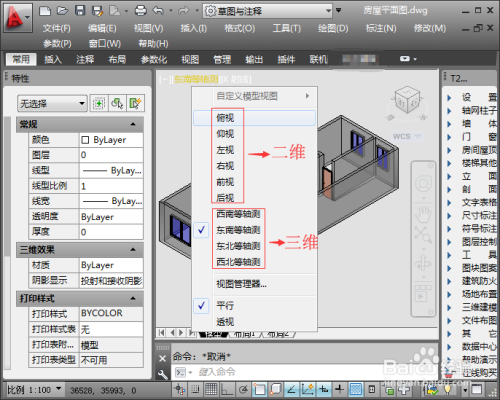Click the Clean Screen icon in status bar
The image size is (500, 400).
click(x=477, y=389)
